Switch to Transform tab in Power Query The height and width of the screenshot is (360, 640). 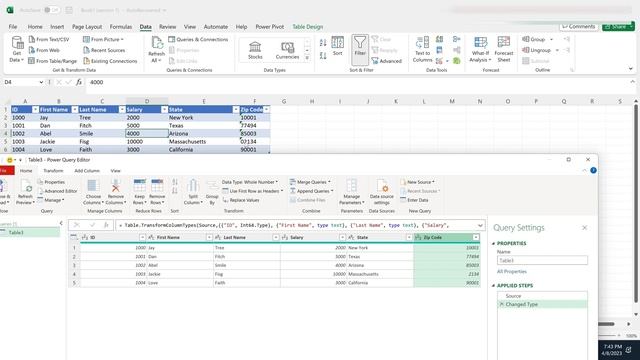(53, 171)
